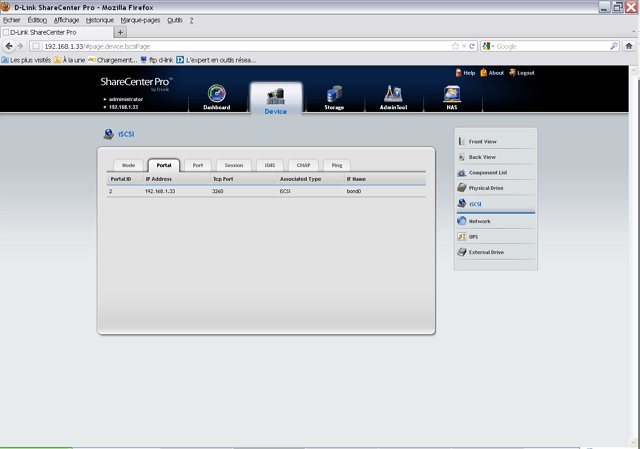This screenshot has width=640, height=449.
Task: Select the D-Link ShareCenter Pro browser tab
Action: click(57, 32)
